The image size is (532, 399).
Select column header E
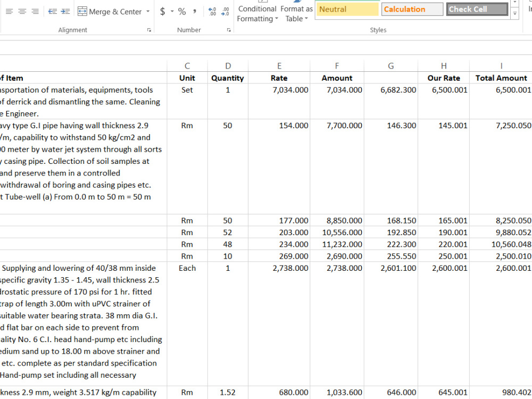[x=279, y=66]
